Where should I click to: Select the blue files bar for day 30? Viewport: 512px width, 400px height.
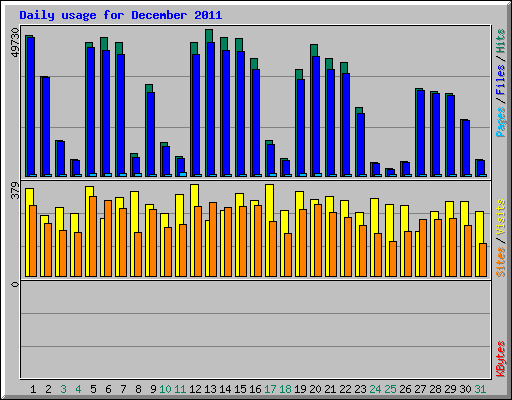466,148
